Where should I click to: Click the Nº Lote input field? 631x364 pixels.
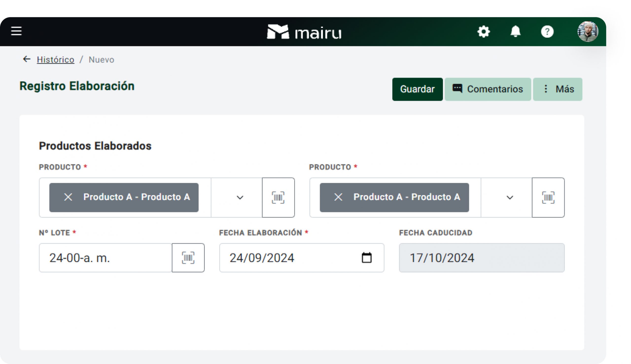(x=105, y=258)
